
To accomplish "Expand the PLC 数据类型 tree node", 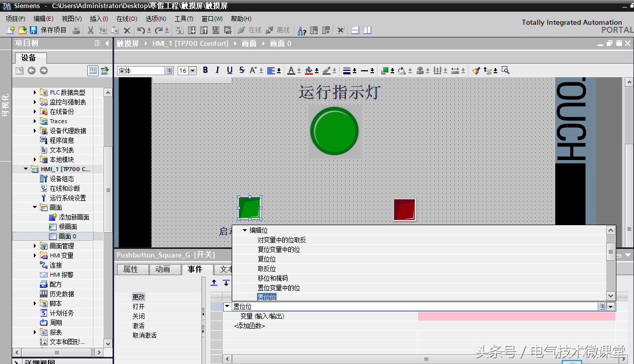I will pos(35,92).
